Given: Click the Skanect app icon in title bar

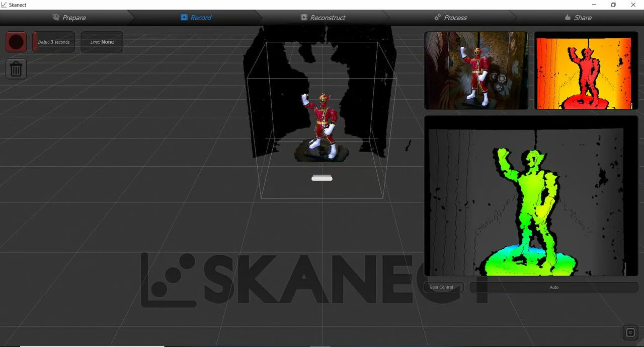Looking at the screenshot, I should click(x=4, y=5).
